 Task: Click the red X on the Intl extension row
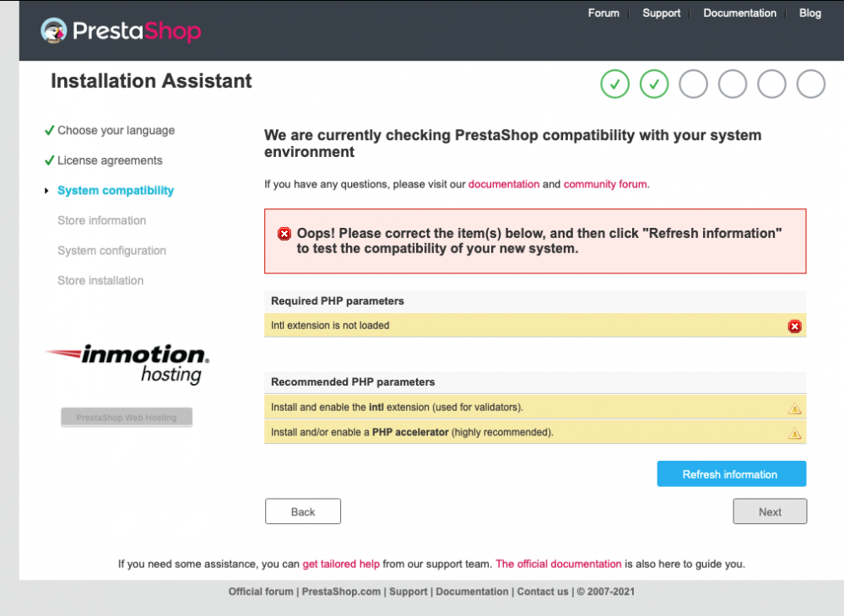[x=794, y=326]
